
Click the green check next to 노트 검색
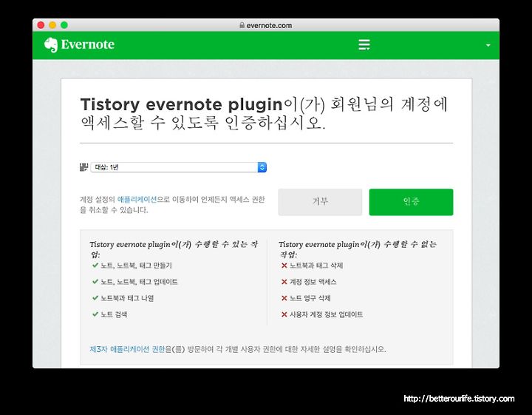(95, 314)
